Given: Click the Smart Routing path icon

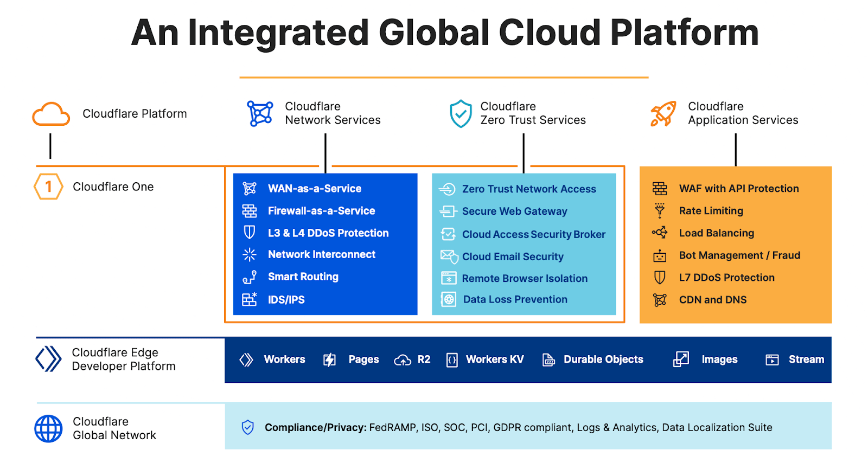Looking at the screenshot, I should click(250, 277).
